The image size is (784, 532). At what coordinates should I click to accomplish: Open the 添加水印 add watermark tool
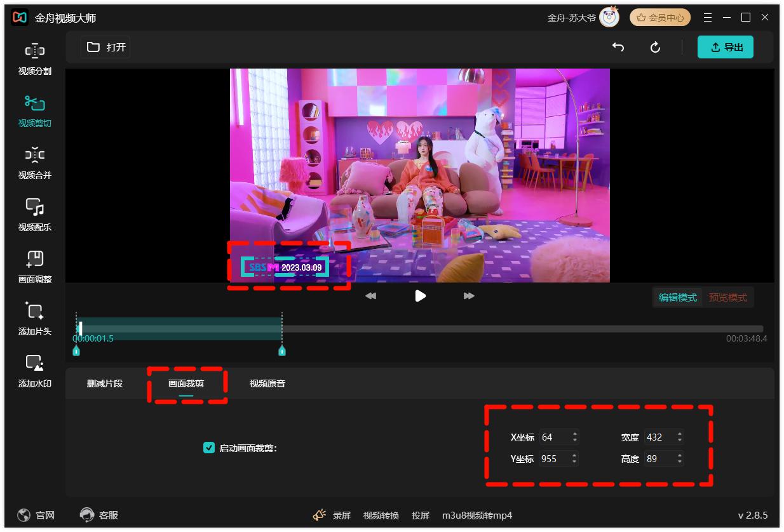[35, 371]
